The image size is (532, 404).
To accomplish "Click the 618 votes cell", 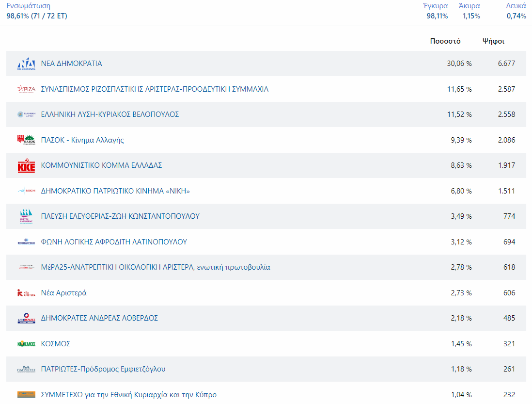I will pyautogui.click(x=509, y=267).
